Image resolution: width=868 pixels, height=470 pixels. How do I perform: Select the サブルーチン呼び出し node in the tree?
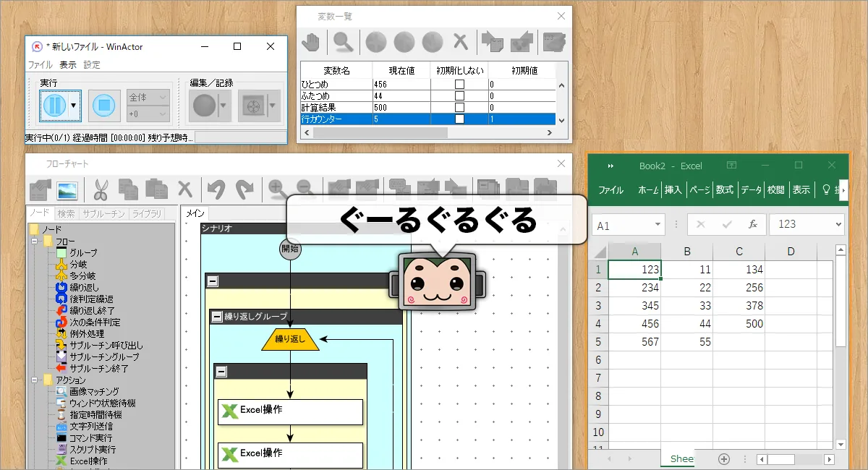(x=106, y=346)
